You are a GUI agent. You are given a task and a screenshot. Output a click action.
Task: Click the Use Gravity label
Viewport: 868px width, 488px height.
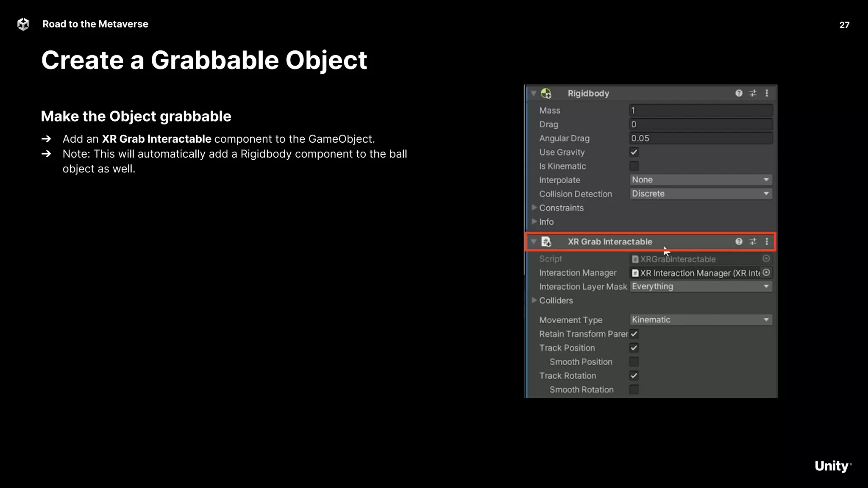pyautogui.click(x=562, y=152)
